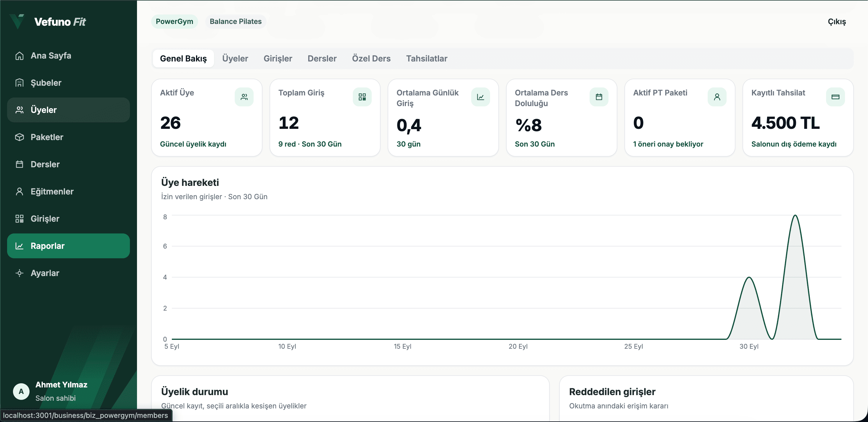Click the Aktif Üye card users icon
Screen dimensions: 868x422
click(244, 97)
